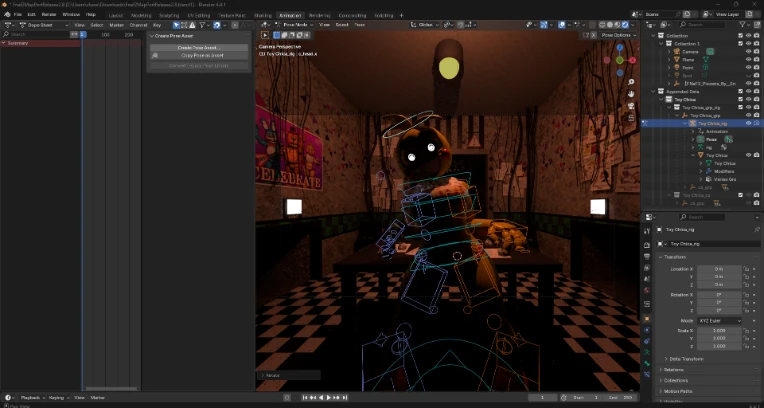Click the Copy Pose as Asset button
This screenshot has width=764, height=408.
click(199, 56)
